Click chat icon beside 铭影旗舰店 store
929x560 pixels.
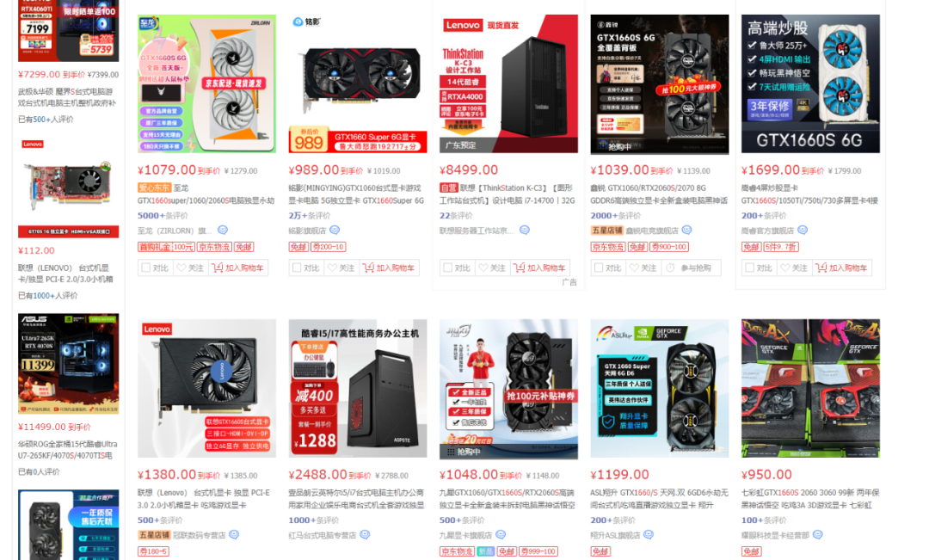coord(335,230)
